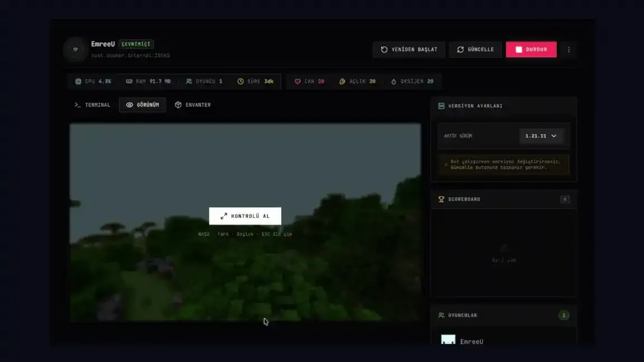Viewport: 644px width, 362px height.
Task: Click the Scoreboard header title
Action: click(x=464, y=199)
